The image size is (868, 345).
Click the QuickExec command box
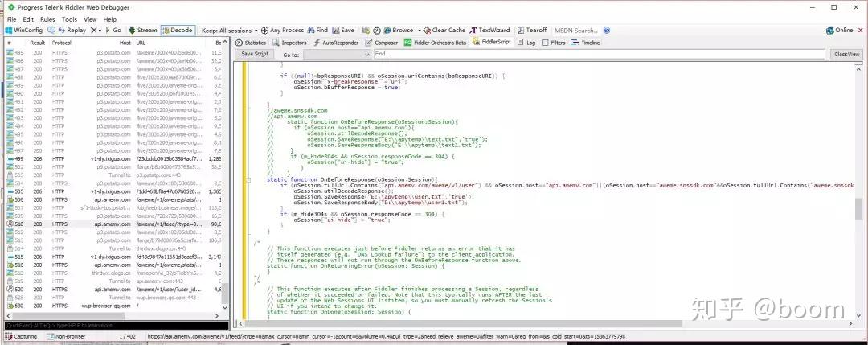[117, 326]
